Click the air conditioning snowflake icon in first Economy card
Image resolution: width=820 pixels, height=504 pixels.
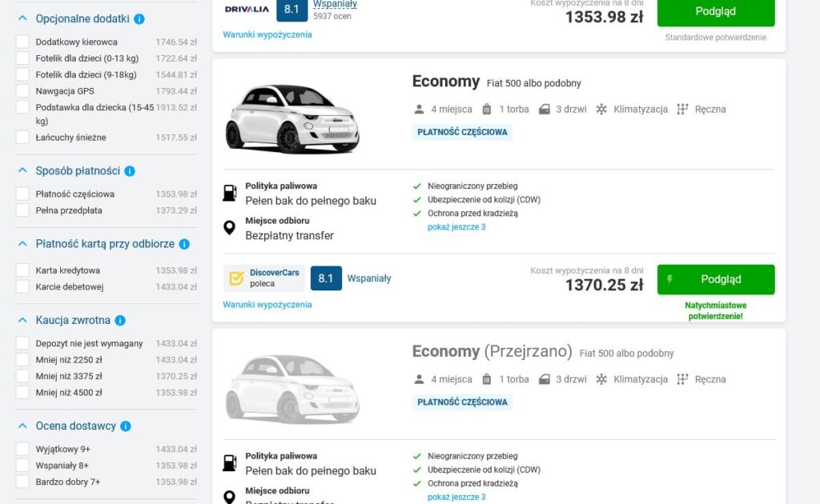point(601,109)
